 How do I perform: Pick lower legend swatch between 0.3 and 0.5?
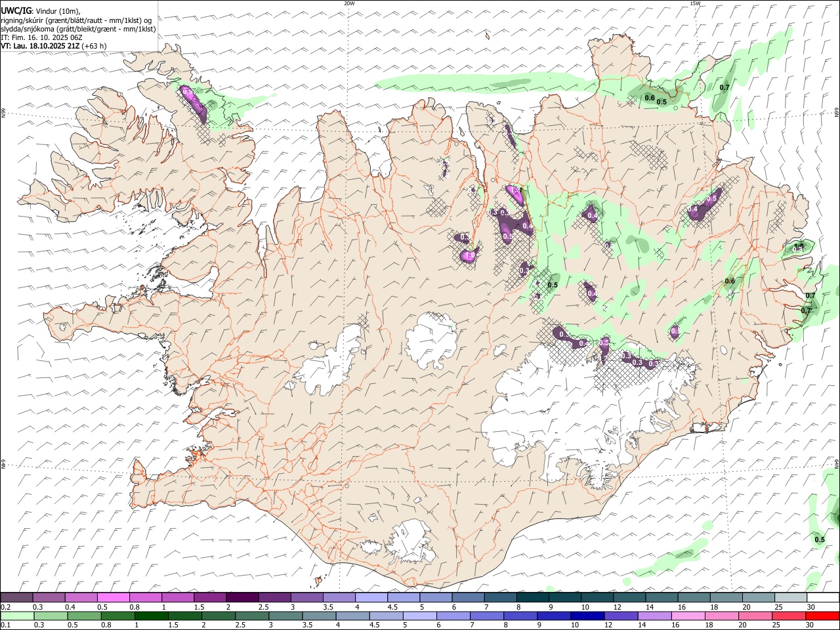coord(51,616)
